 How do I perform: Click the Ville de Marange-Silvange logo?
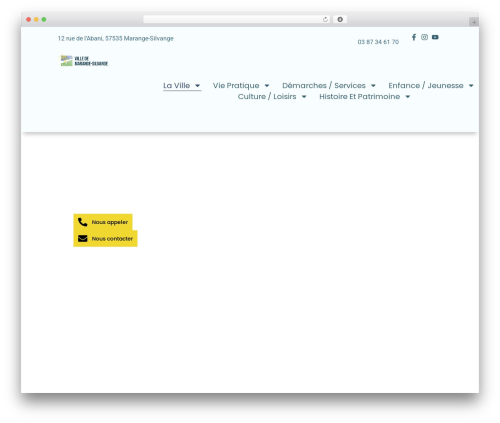[x=84, y=61]
